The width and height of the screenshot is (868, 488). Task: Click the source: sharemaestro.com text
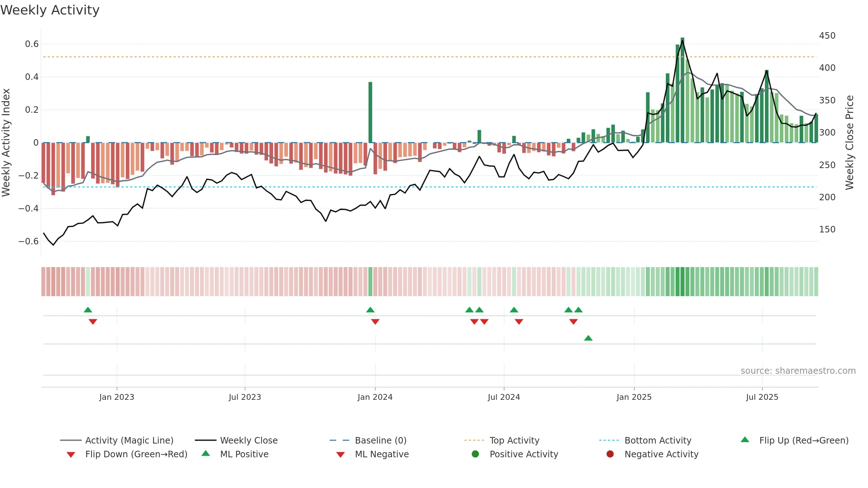click(798, 371)
